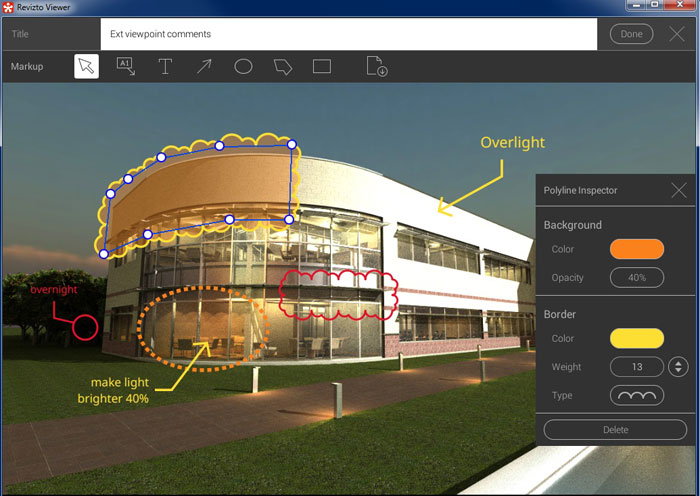Close the viewpoint comment editor

[677, 34]
